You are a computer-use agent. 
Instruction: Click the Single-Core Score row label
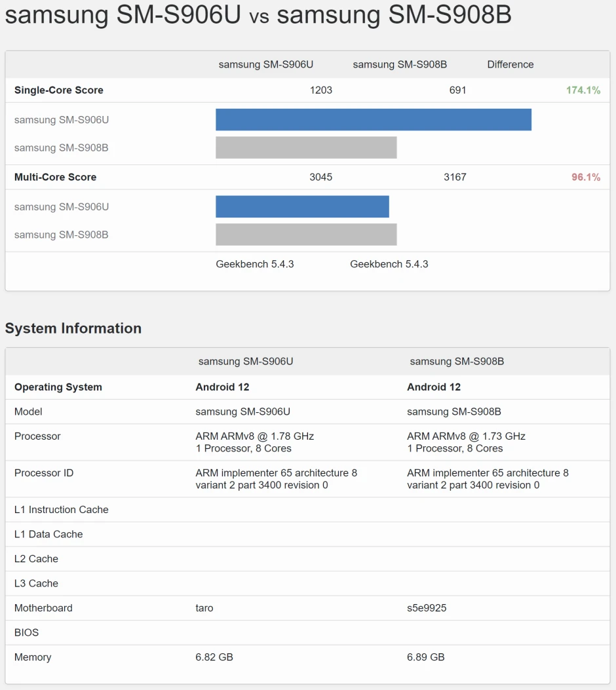coord(59,90)
